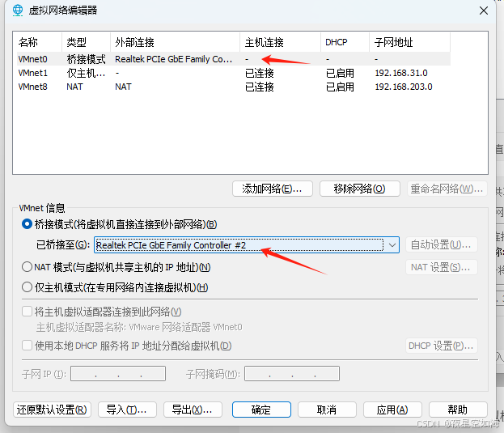Screen dimensions: 504x433
Task: Select the VMnet1 network row
Action: click(233, 73)
